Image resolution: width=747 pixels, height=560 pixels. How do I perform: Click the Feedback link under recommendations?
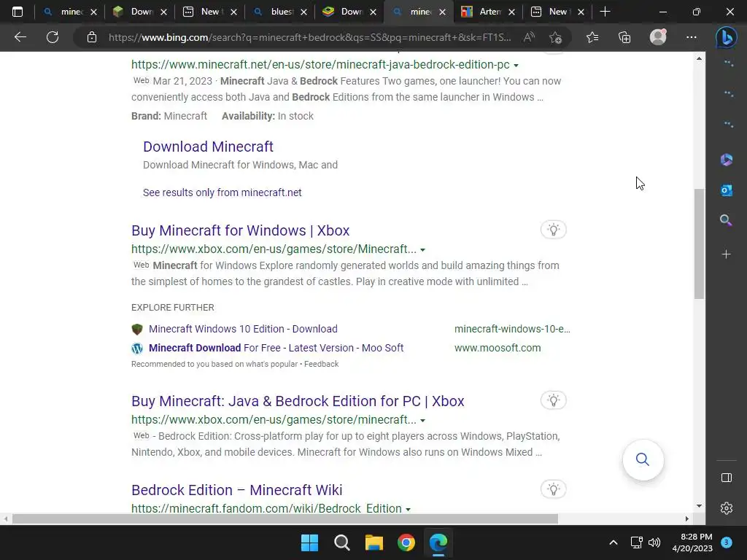click(x=321, y=364)
